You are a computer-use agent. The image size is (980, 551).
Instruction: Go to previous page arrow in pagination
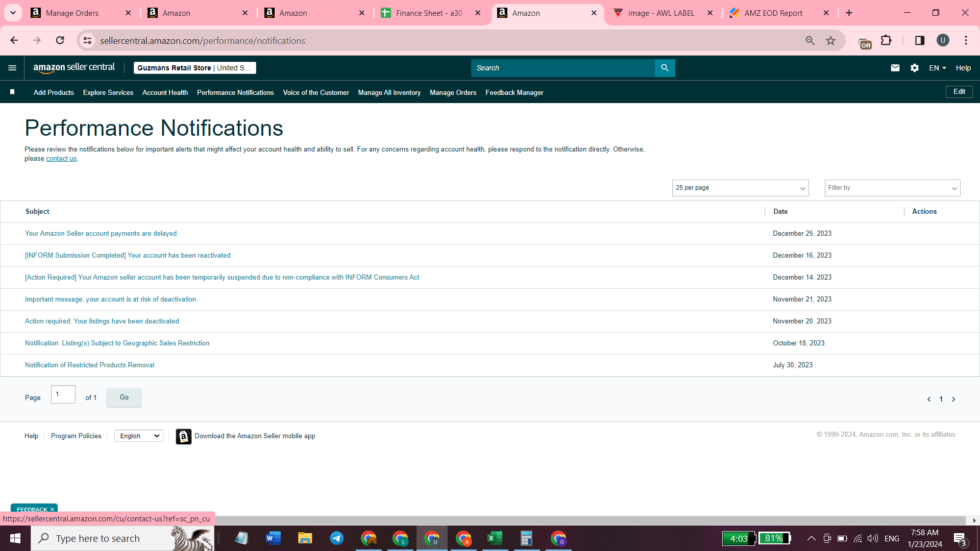[x=929, y=399]
